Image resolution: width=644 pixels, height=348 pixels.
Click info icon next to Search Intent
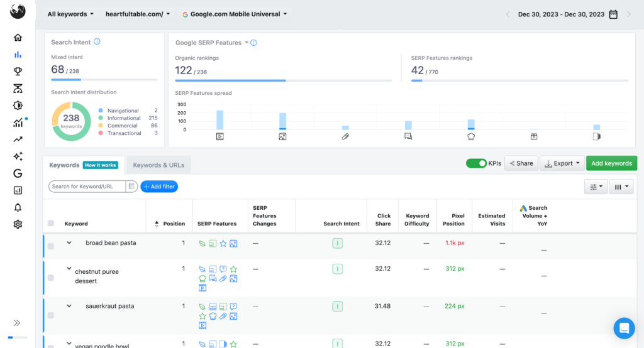(97, 42)
